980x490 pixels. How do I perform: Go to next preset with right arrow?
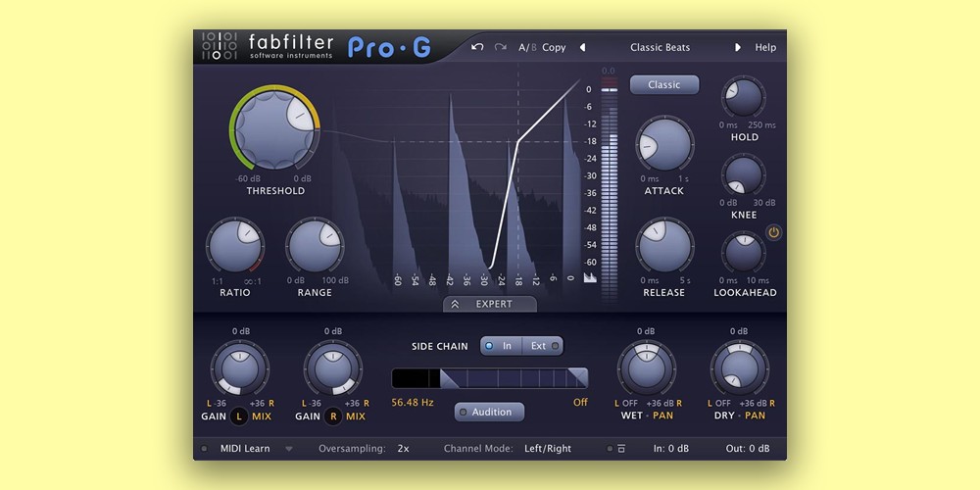[738, 47]
